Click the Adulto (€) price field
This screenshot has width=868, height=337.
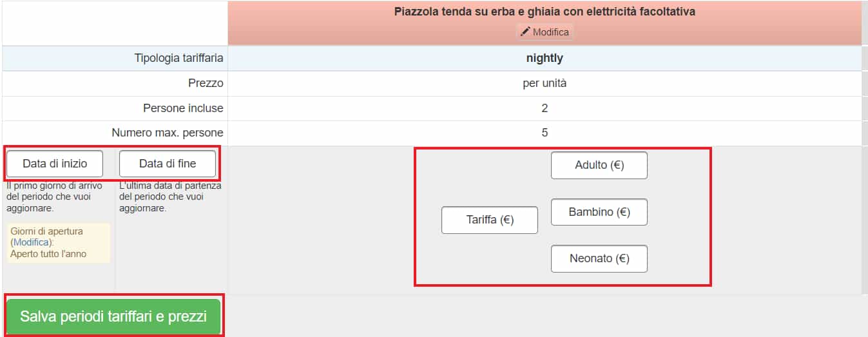pyautogui.click(x=599, y=166)
